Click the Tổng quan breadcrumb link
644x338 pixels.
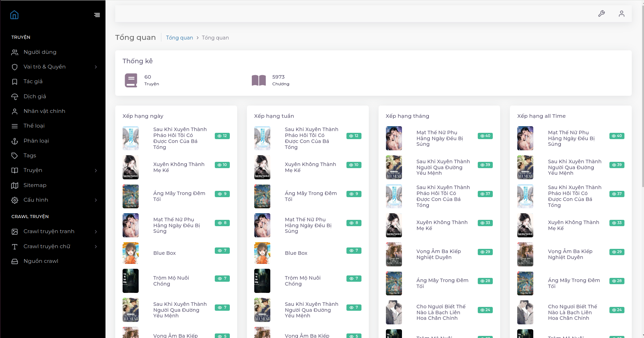pos(180,38)
